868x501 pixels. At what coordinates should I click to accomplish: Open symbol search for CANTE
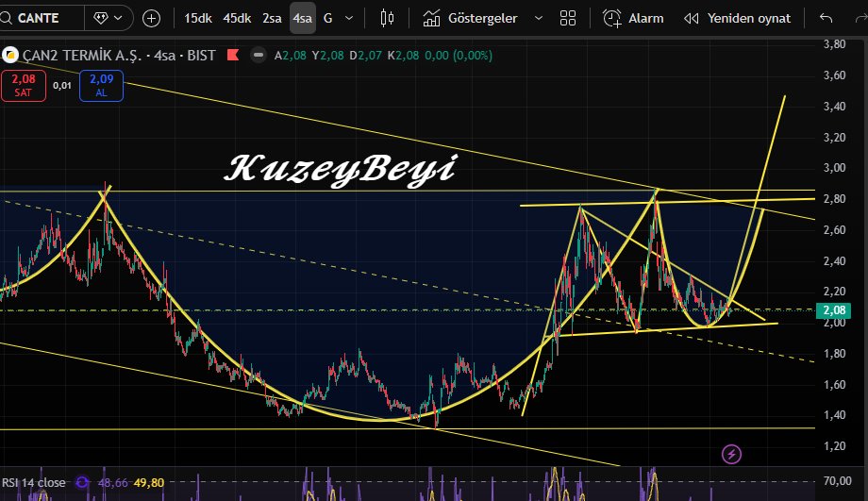click(39, 18)
